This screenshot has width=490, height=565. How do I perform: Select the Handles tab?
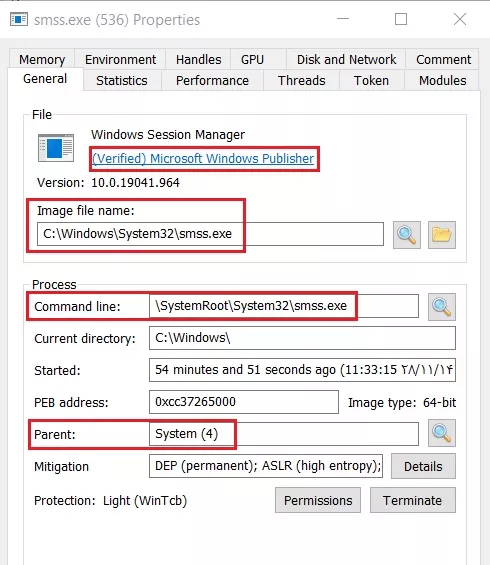click(x=199, y=59)
